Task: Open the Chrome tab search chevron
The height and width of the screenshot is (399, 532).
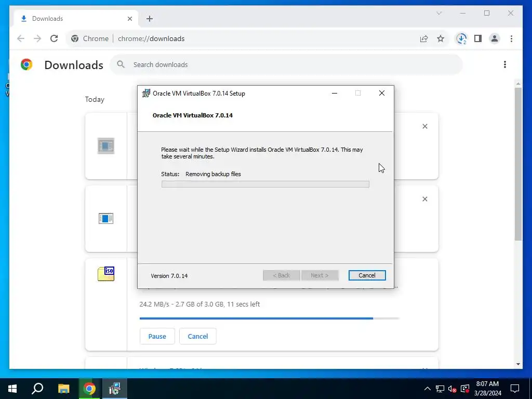Action: (x=438, y=13)
